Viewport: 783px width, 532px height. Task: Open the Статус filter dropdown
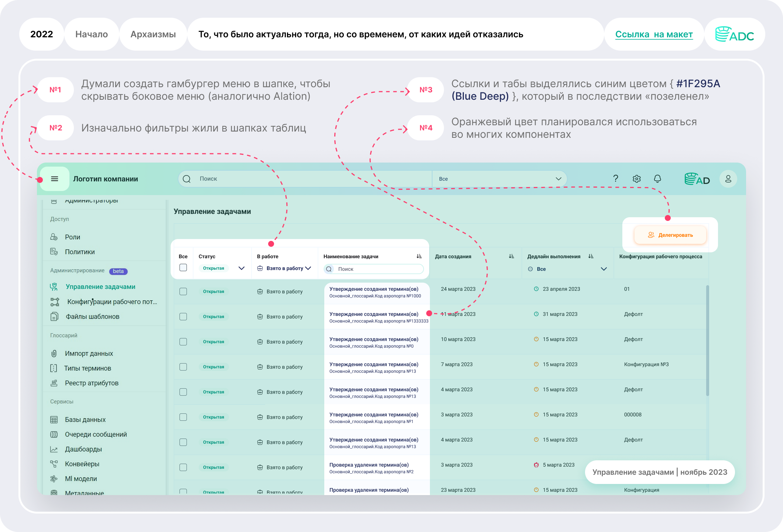(x=242, y=268)
